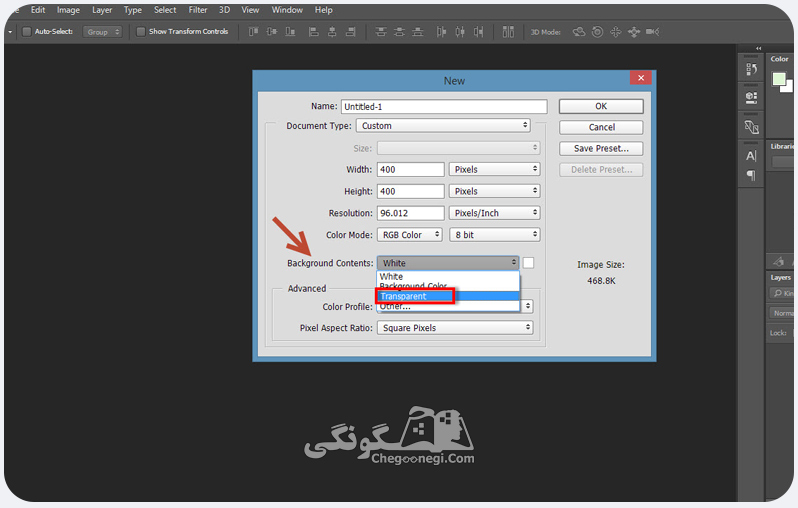798x508 pixels.
Task: Close the New dialog
Action: [641, 78]
